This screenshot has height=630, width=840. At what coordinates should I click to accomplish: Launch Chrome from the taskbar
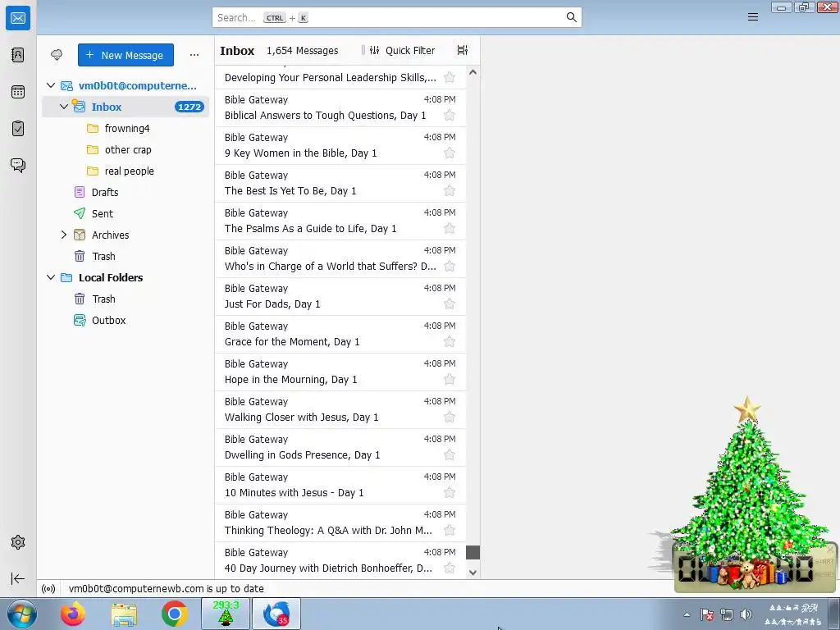click(x=174, y=614)
